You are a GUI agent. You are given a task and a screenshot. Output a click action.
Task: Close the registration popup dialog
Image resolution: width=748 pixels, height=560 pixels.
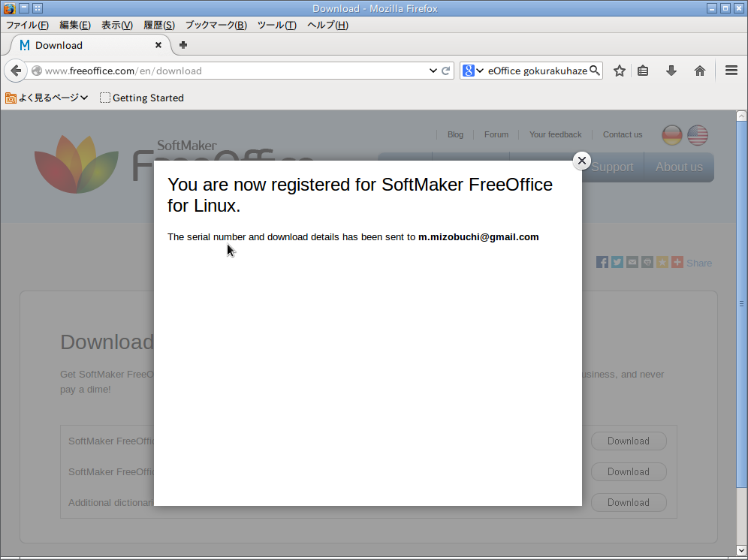point(581,161)
